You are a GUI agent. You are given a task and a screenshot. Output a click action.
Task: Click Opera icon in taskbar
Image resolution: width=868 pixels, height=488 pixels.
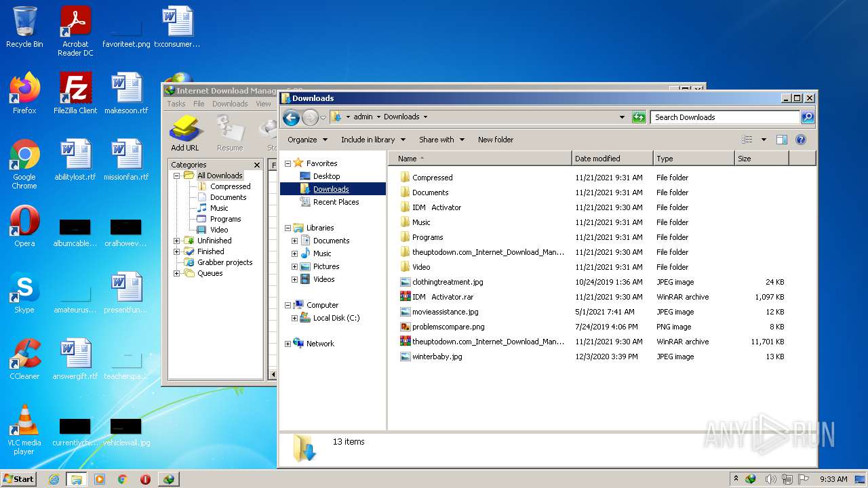pyautogui.click(x=145, y=479)
